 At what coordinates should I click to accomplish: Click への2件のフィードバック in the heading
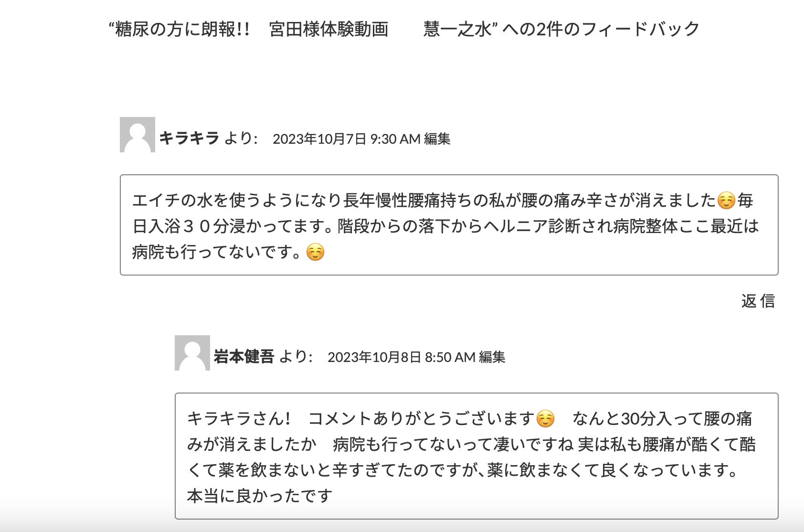(x=601, y=30)
